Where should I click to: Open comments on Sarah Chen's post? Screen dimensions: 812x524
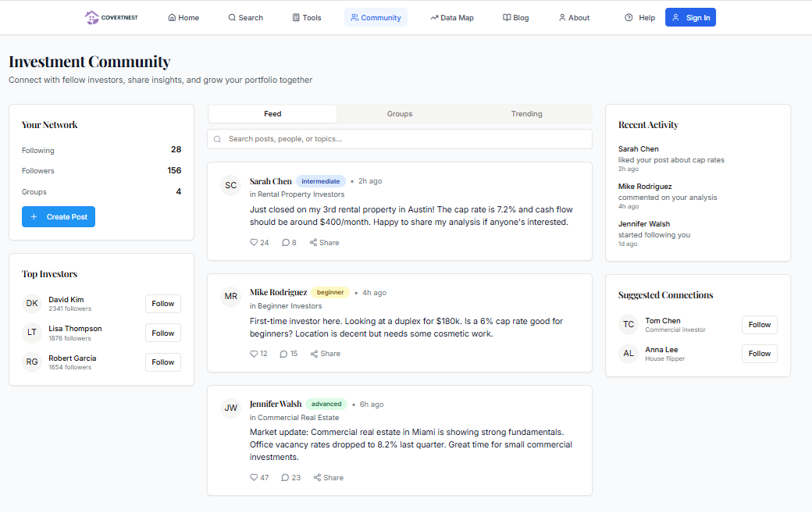[289, 242]
